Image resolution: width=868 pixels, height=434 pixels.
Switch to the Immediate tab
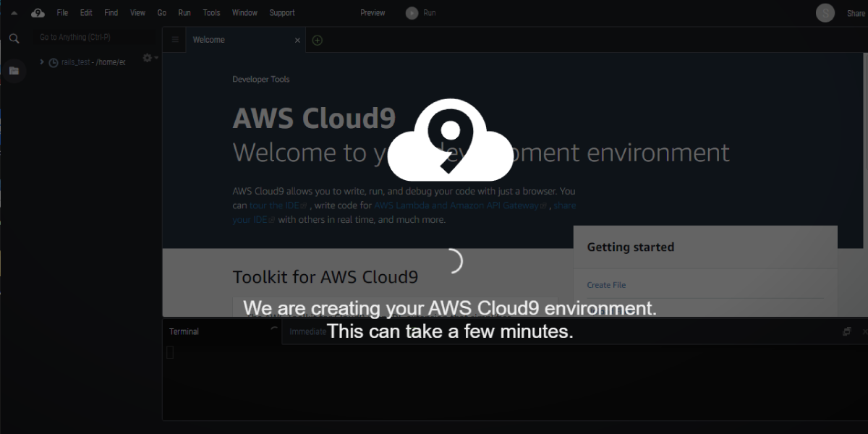coord(307,331)
